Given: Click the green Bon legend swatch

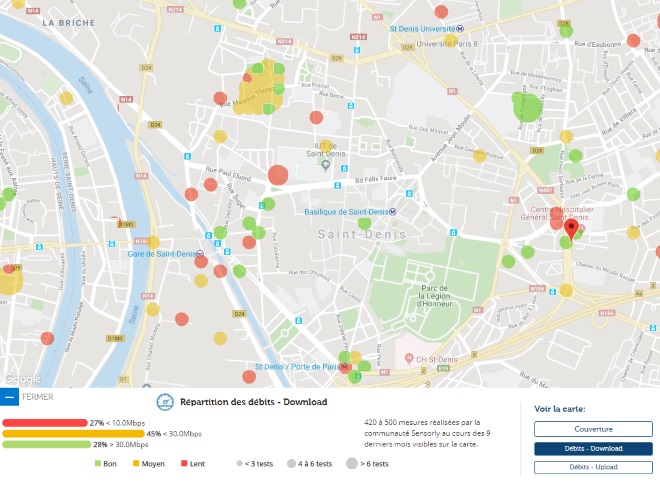Looking at the screenshot, I should (x=98, y=464).
